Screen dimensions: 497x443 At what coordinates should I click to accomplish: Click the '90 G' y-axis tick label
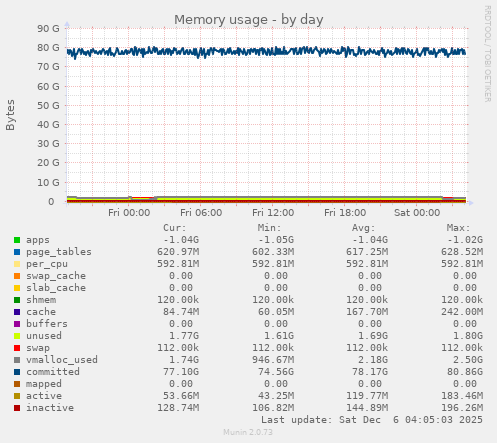[x=48, y=29]
